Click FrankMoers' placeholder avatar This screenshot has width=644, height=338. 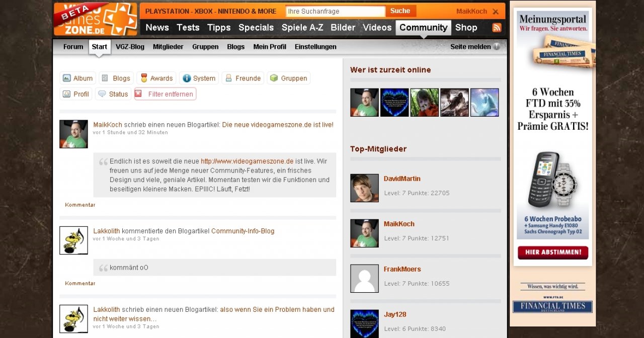(x=364, y=279)
